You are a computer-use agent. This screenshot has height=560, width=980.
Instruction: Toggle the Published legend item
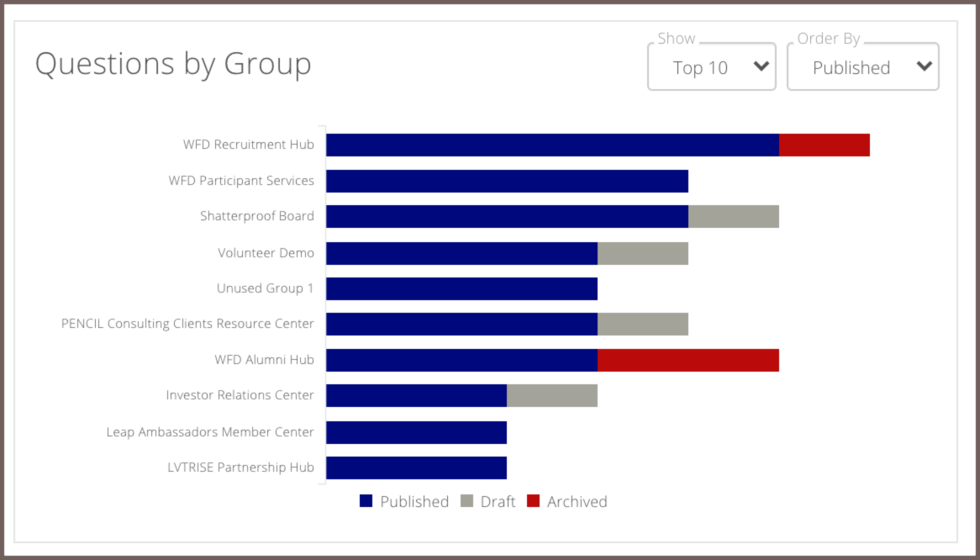tap(404, 501)
